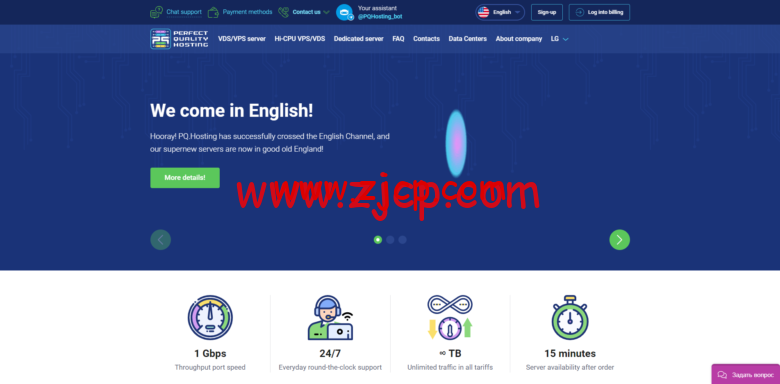
Task: Open the Telegram assistant bot icon
Action: coord(345,12)
